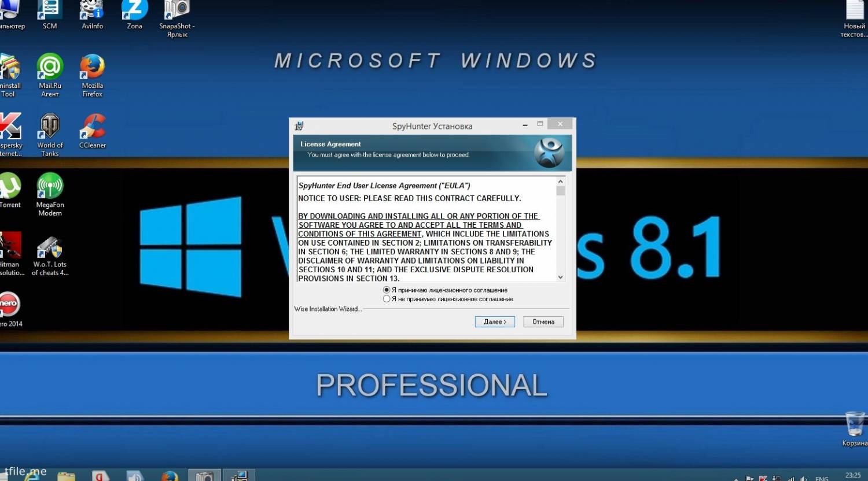Open the Uninstall Tool desktop icon
The image size is (868, 481).
pyautogui.click(x=9, y=75)
